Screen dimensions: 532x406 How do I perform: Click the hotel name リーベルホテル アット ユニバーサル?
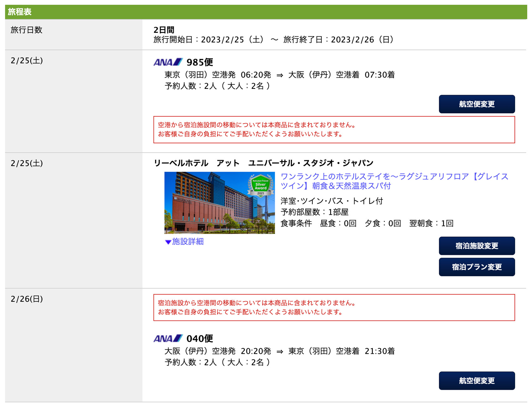(x=263, y=163)
